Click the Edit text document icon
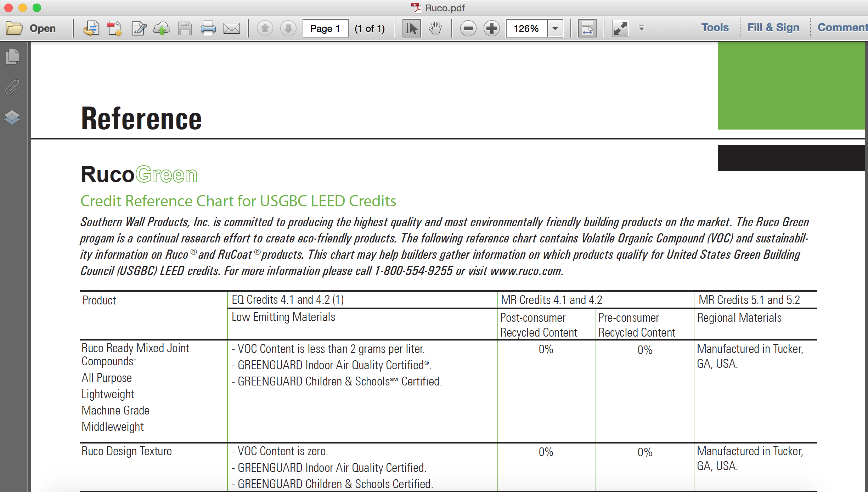This screenshot has height=492, width=868. pos(139,28)
